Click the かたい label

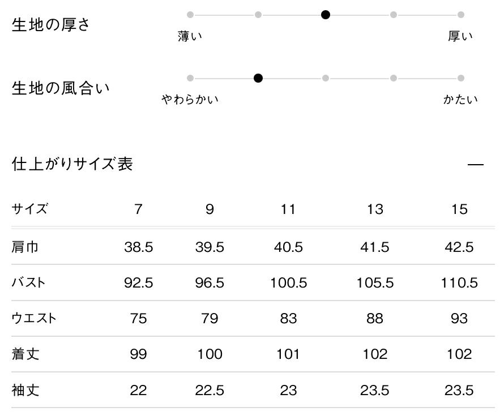460,100
